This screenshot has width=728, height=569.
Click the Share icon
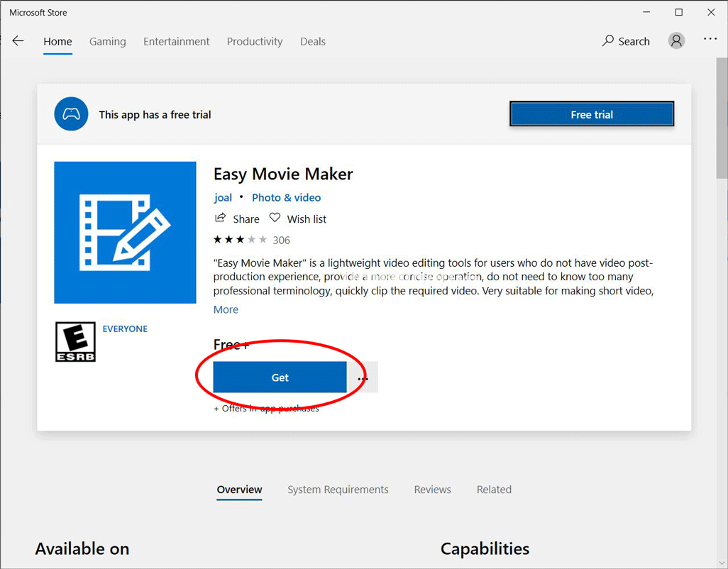(221, 219)
